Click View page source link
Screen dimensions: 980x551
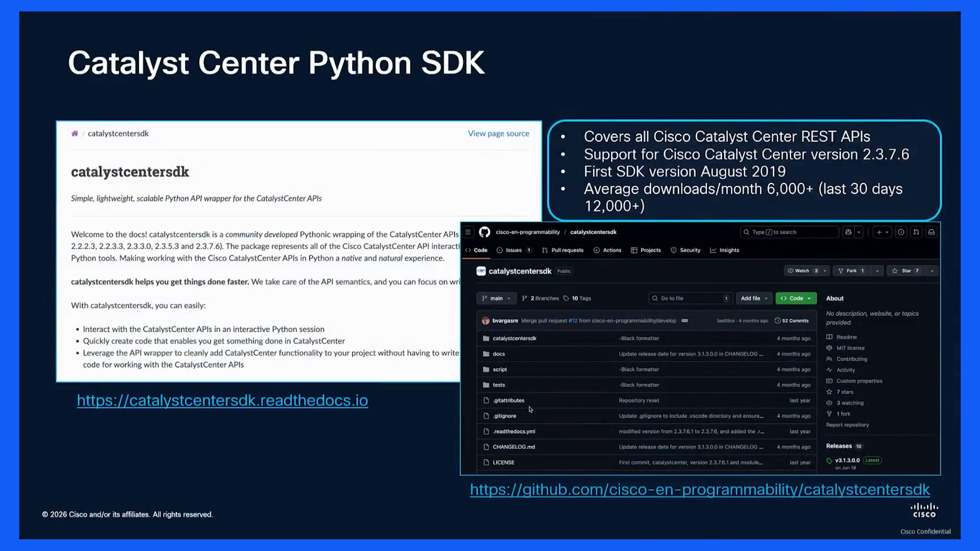(499, 134)
